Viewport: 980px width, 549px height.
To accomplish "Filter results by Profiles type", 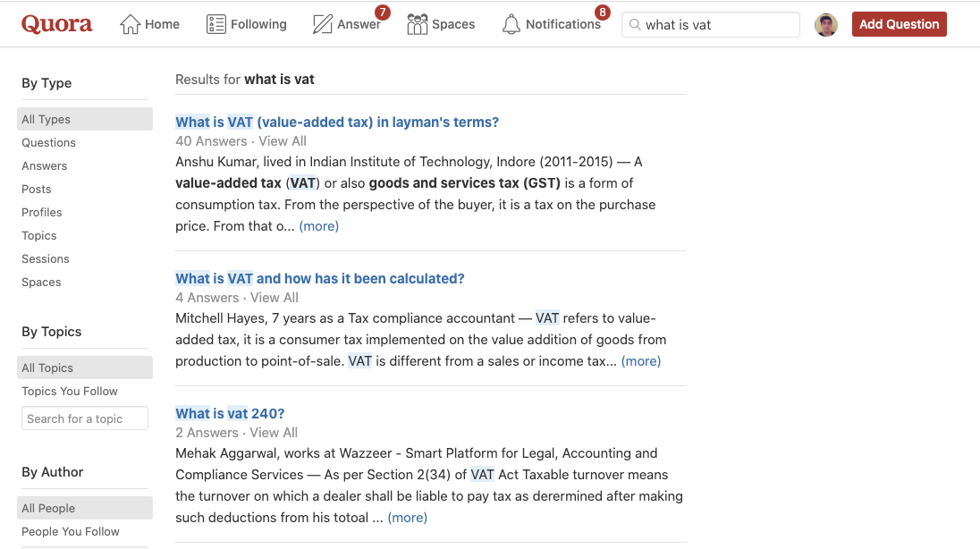I will point(42,212).
